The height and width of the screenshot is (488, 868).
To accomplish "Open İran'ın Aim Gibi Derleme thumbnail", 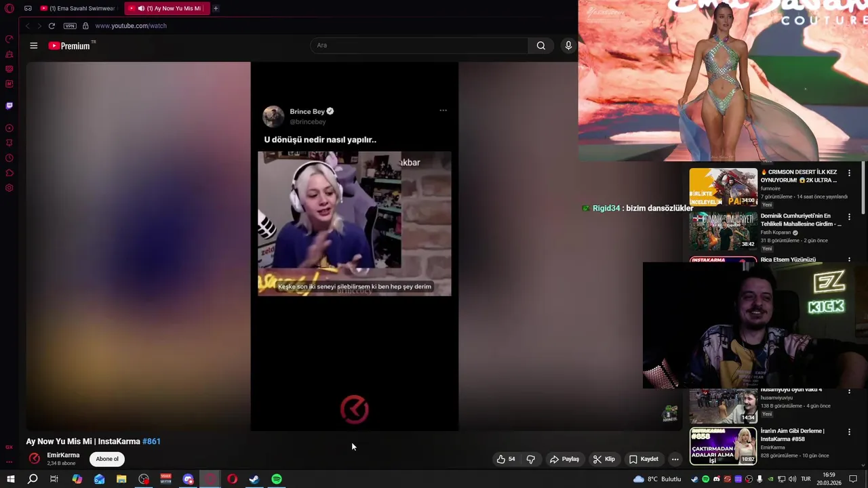I will click(723, 446).
